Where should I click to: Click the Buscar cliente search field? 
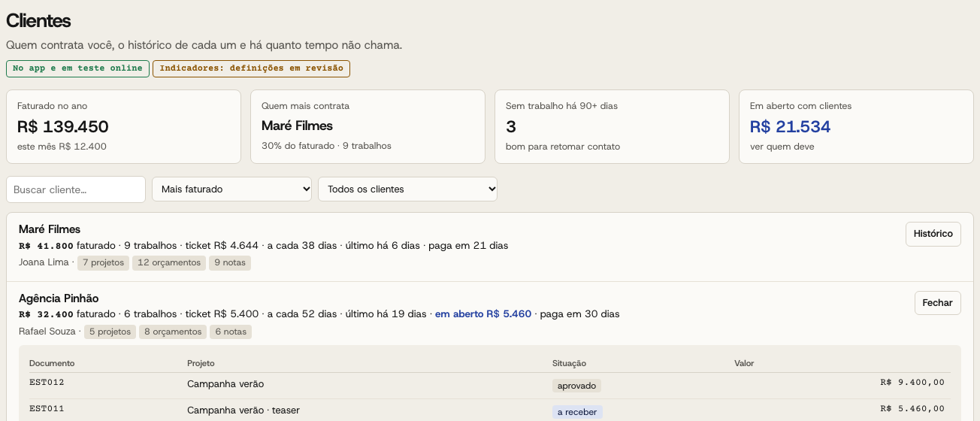76,189
